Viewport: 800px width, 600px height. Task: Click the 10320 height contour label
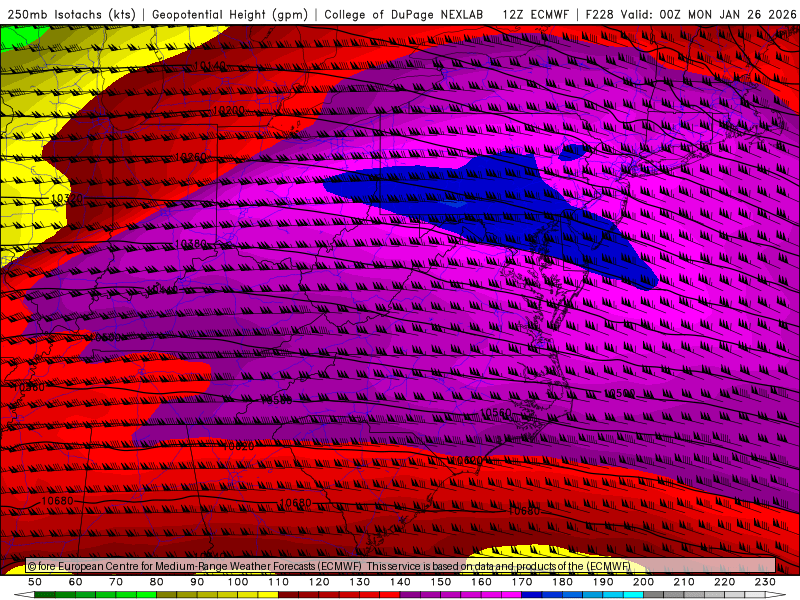(x=67, y=197)
